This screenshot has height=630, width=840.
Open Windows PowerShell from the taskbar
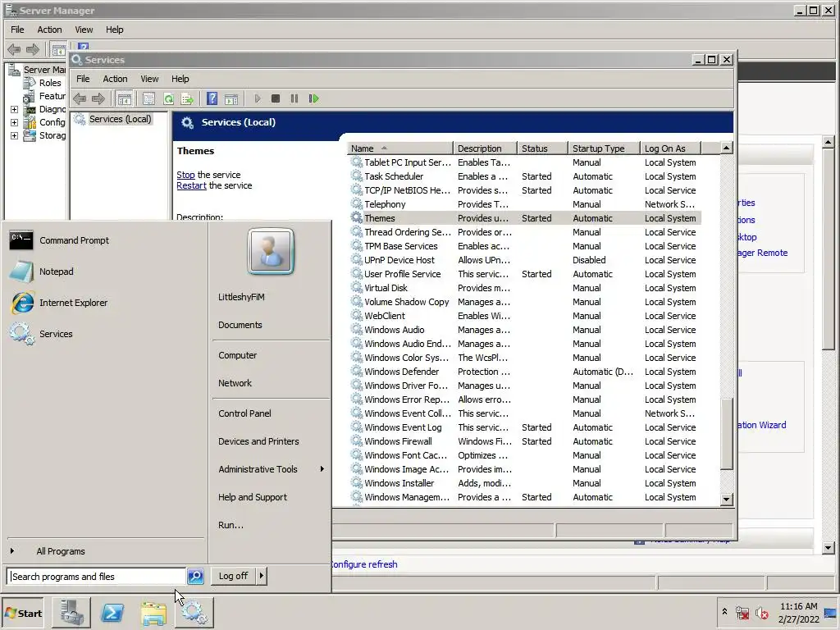[112, 613]
